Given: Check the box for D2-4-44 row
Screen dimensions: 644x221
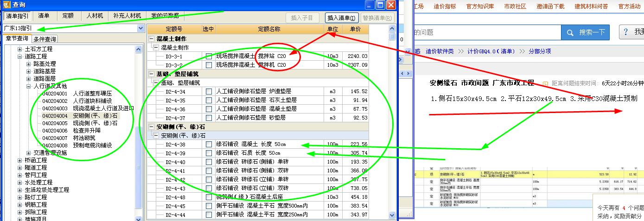Looking at the screenshot, I should pos(209,215).
